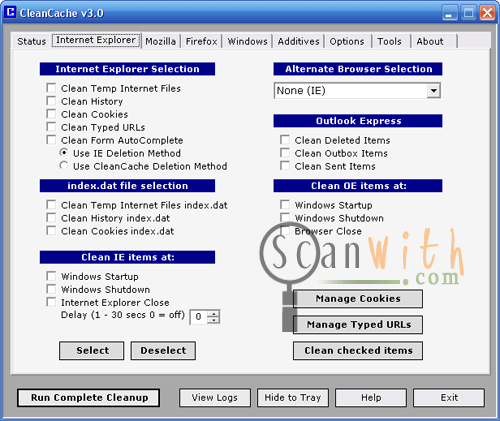
Task: Check the Clean History option
Action: click(51, 101)
